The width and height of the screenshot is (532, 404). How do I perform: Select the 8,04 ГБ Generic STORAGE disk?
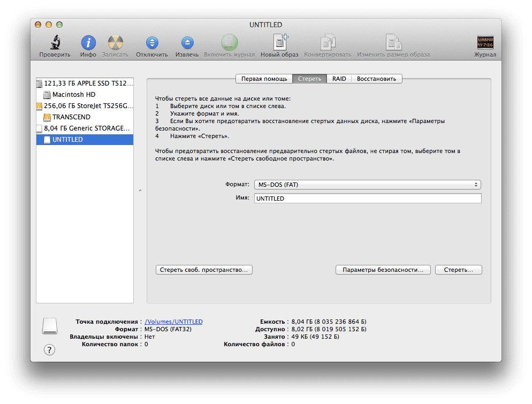[x=87, y=128]
